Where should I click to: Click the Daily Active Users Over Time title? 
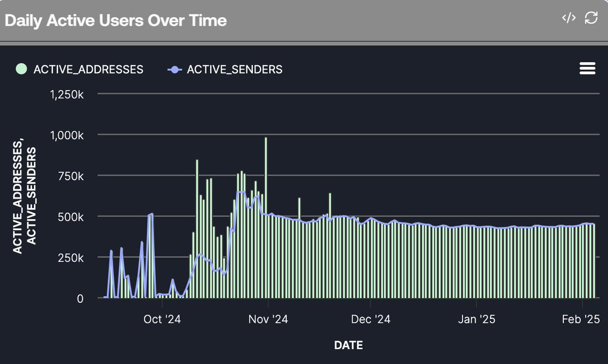coord(116,20)
